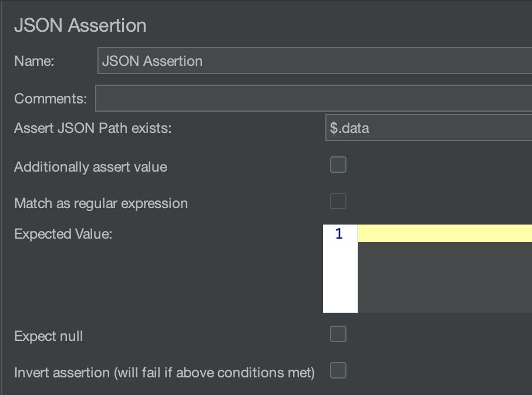
Task: Click the "Name:" label
Action: point(34,61)
